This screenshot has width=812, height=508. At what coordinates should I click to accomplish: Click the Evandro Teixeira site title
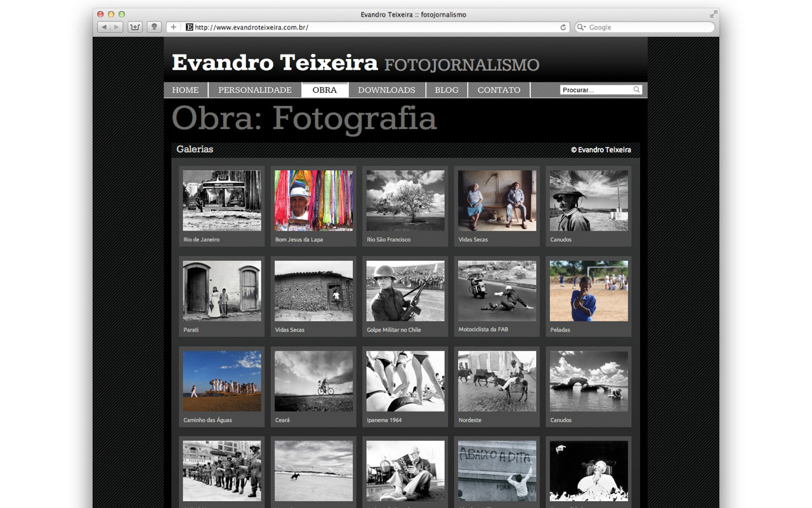click(275, 63)
